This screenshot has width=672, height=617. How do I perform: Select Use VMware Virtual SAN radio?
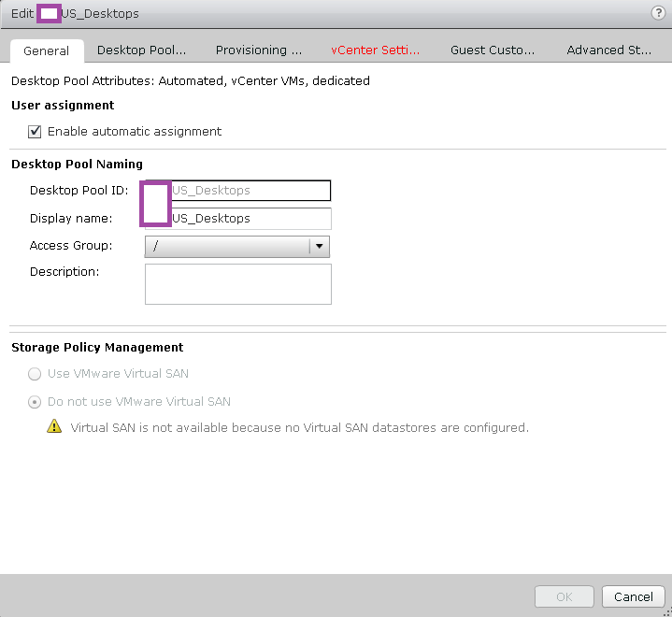(x=35, y=374)
